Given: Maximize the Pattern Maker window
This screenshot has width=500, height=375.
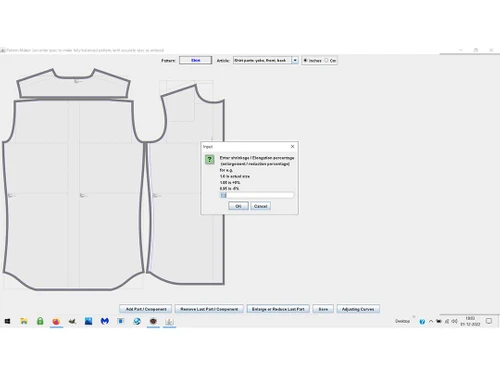Looking at the screenshot, I should [476, 50].
